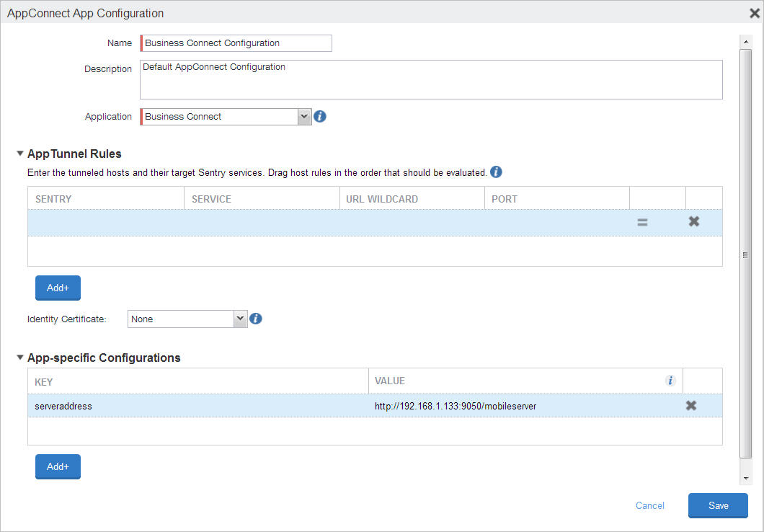Click the info icon in VALUE column header
The width and height of the screenshot is (764, 532).
670,381
